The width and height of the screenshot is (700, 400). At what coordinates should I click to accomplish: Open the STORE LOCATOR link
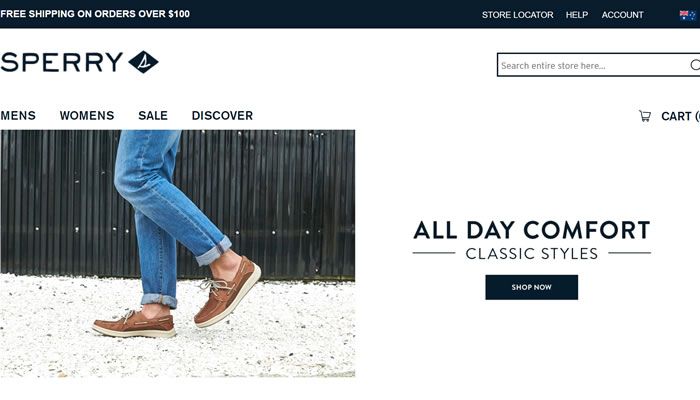517,15
